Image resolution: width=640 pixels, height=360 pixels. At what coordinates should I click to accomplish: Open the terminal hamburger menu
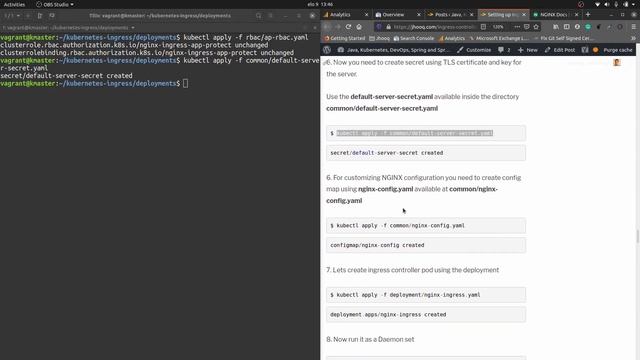tap(271, 16)
